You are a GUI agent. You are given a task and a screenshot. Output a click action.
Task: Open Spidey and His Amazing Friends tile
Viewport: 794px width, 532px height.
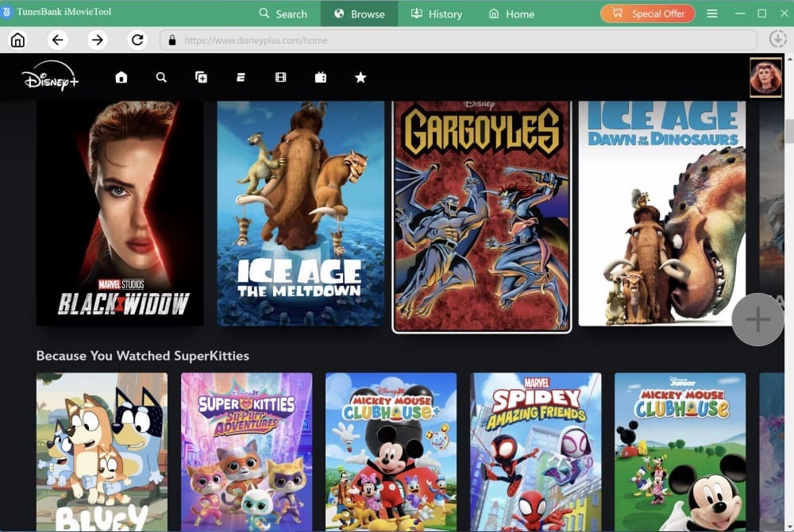536,452
